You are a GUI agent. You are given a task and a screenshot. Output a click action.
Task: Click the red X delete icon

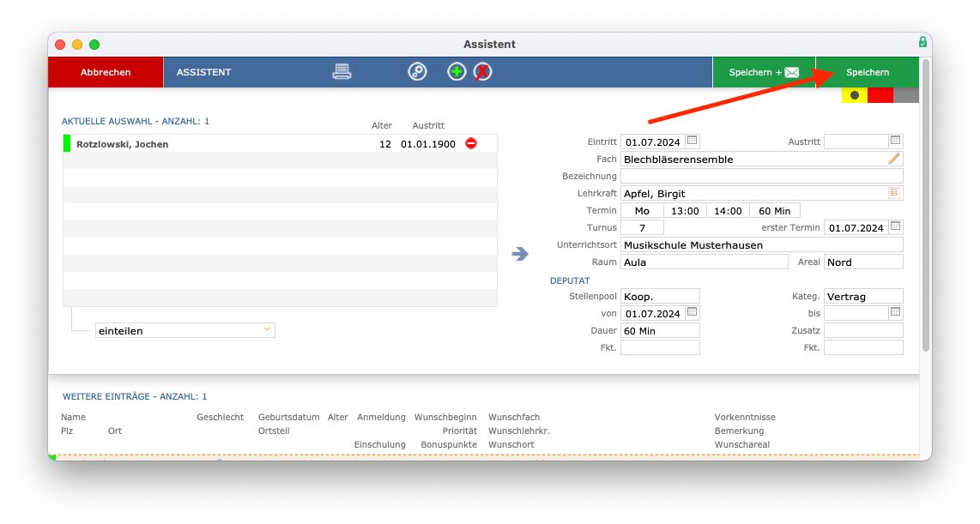coord(482,72)
